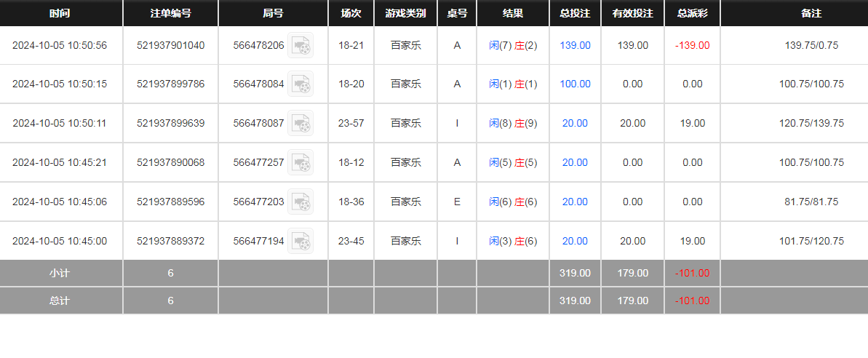Click the red -139.00 payout value
Viewport: 868px width, 358px height.
click(692, 45)
